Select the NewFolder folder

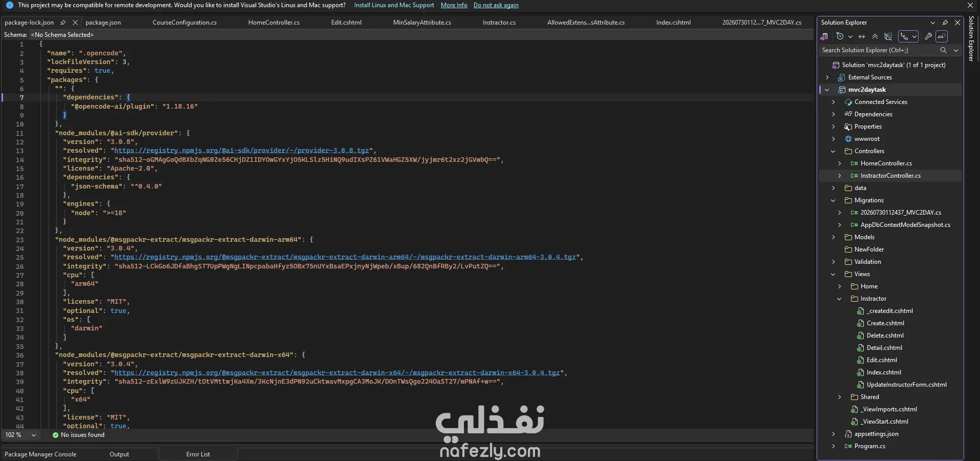869,249
